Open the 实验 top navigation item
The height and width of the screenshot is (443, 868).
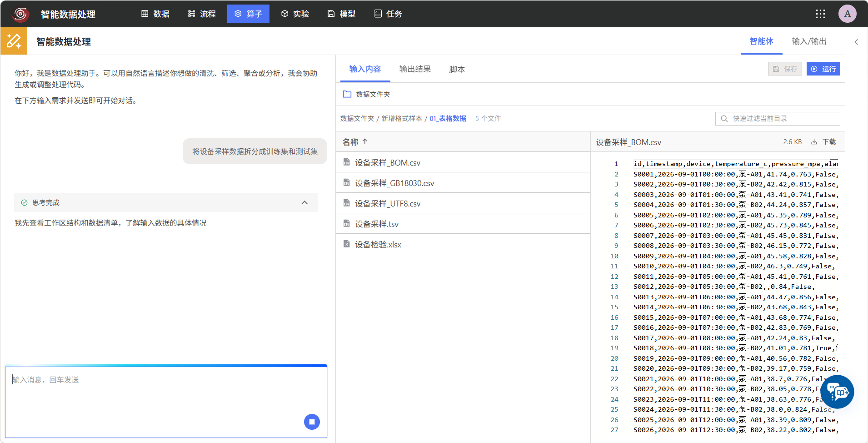[x=295, y=14]
